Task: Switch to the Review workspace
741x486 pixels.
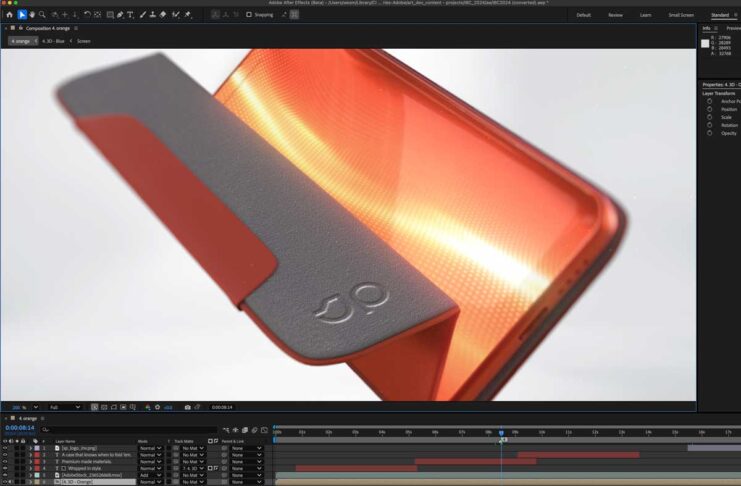Action: tap(615, 15)
